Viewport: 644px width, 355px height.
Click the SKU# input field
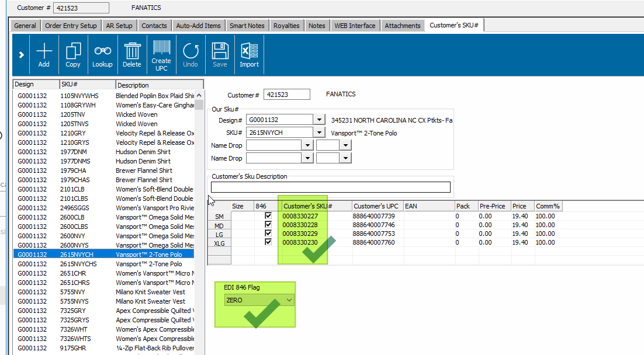coord(280,133)
